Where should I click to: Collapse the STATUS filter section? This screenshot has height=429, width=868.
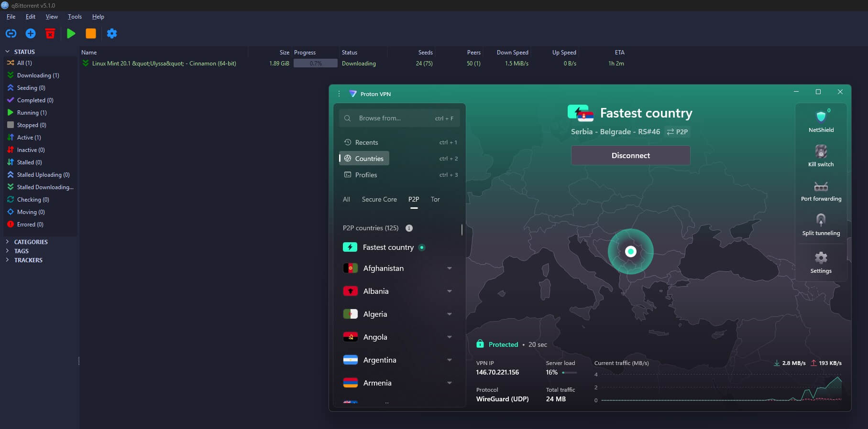pos(7,52)
